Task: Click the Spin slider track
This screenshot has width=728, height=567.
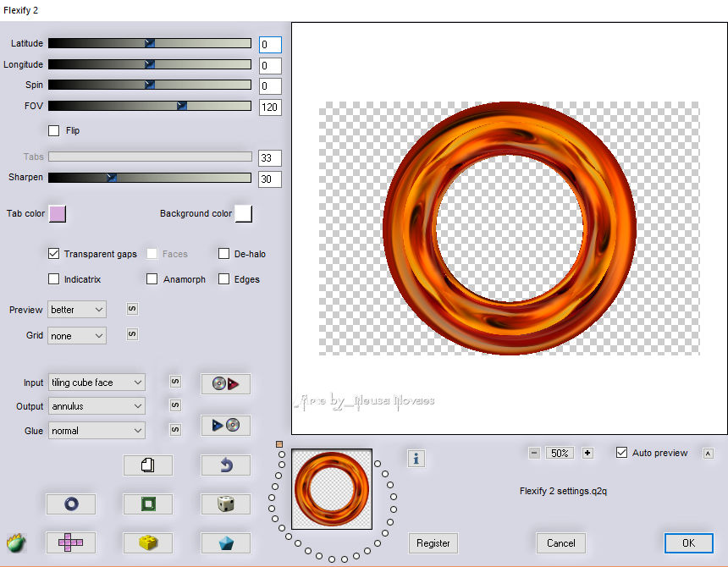Action: pyautogui.click(x=150, y=85)
